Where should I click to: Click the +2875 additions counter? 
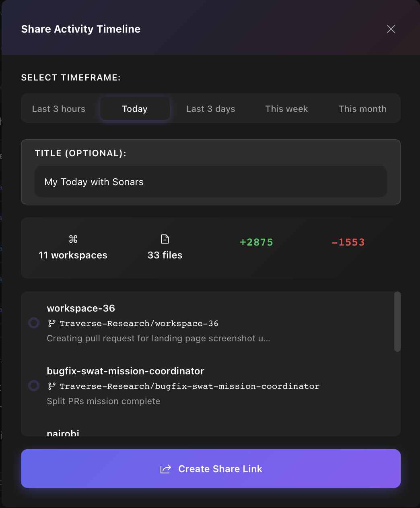coord(256,242)
